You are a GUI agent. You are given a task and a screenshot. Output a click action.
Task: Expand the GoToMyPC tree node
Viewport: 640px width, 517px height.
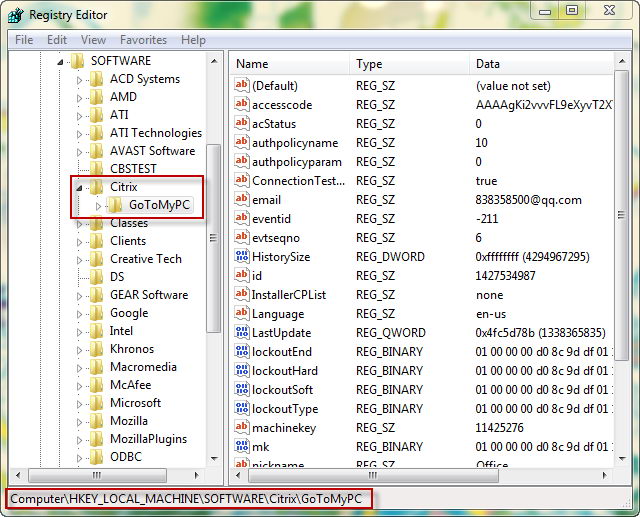(98, 206)
